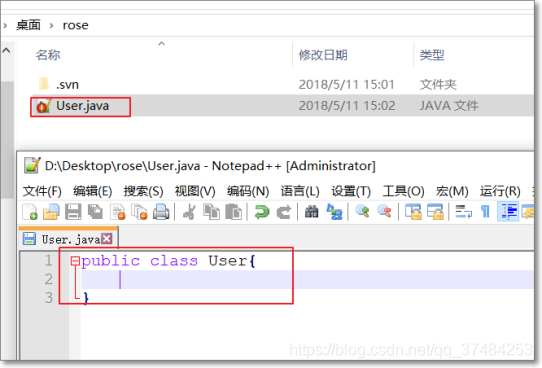
Task: Click the Explorer scroll-up arrow
Action: click(x=6, y=51)
